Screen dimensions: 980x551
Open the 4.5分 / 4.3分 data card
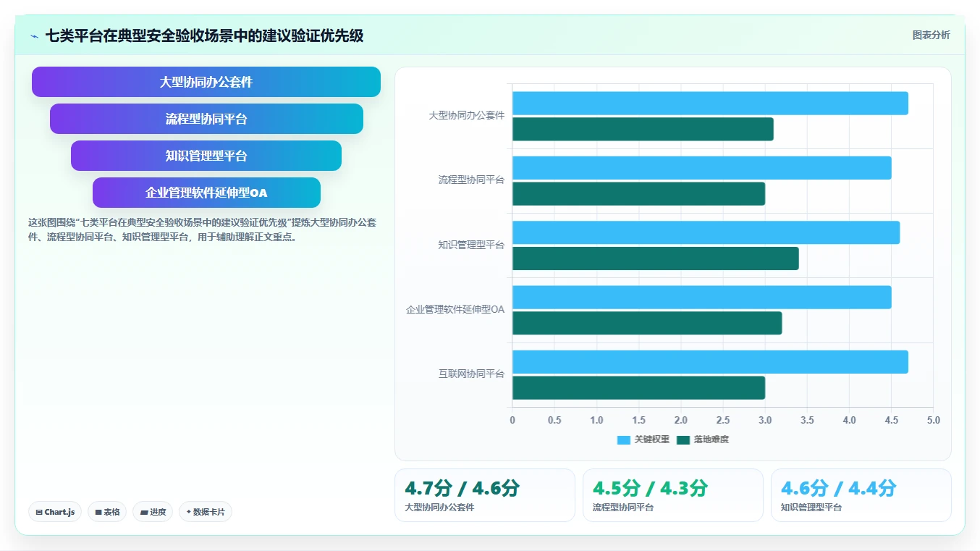[673, 495]
